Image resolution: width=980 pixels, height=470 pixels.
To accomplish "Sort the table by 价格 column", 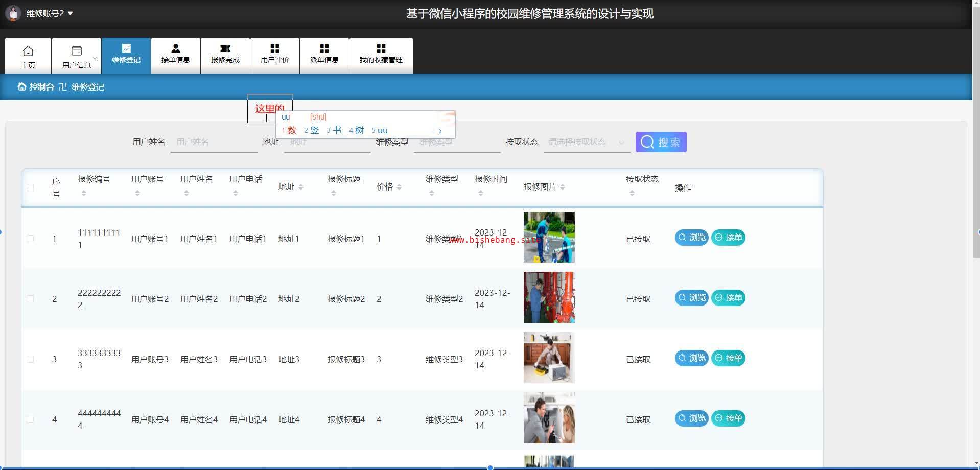I will 399,187.
